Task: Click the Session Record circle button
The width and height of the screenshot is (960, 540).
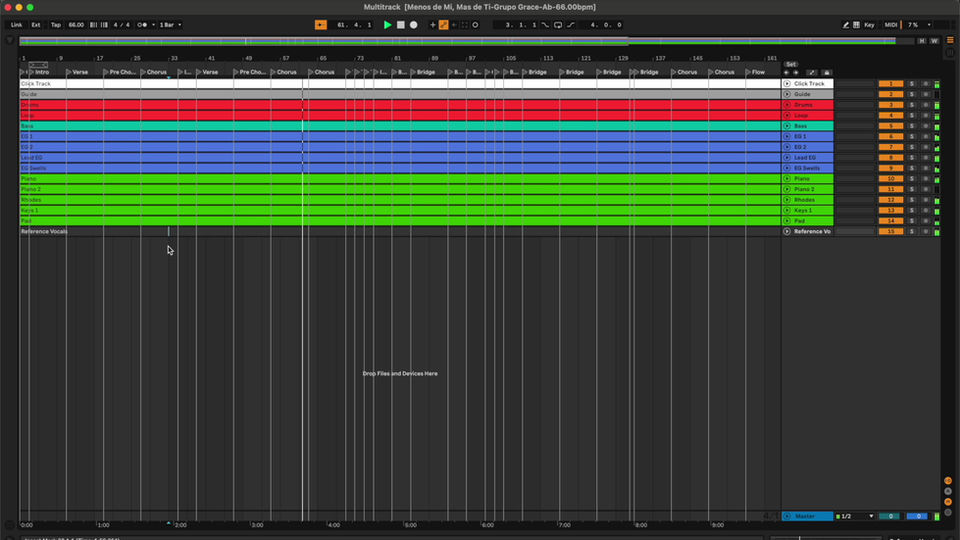Action: point(475,25)
